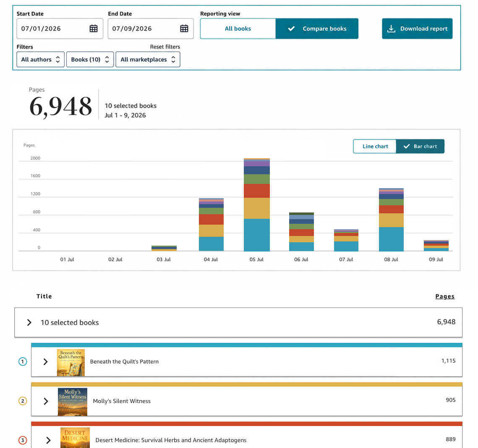Click the End Date input field

point(151,29)
